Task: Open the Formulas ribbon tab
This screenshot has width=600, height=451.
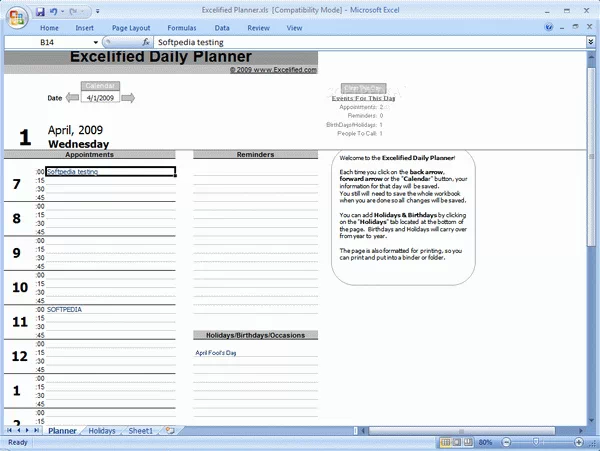Action: click(x=182, y=28)
